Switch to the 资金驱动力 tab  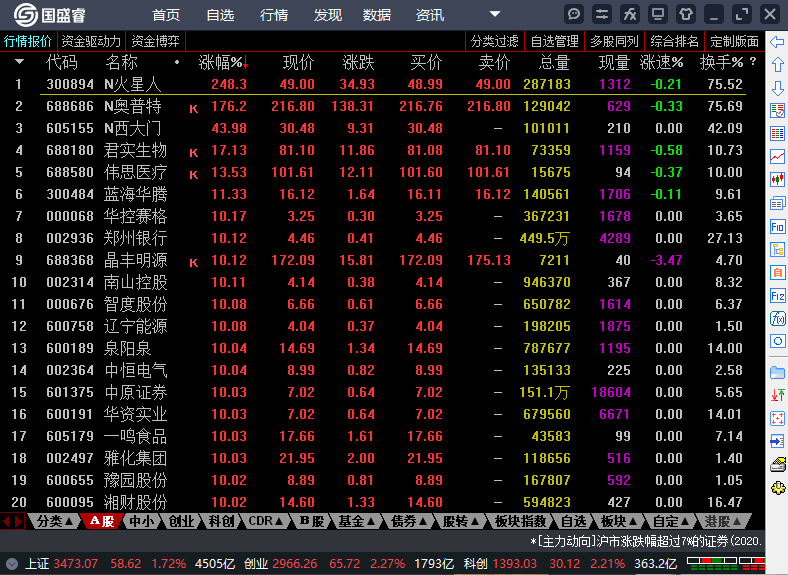coord(91,41)
